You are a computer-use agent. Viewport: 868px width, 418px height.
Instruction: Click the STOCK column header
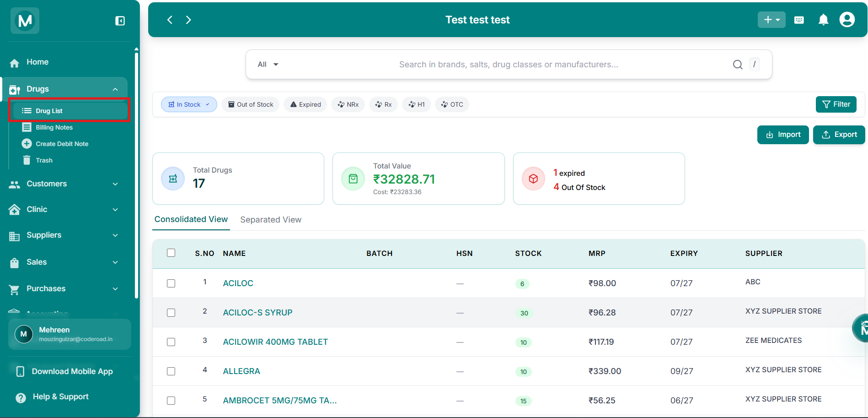coord(528,254)
